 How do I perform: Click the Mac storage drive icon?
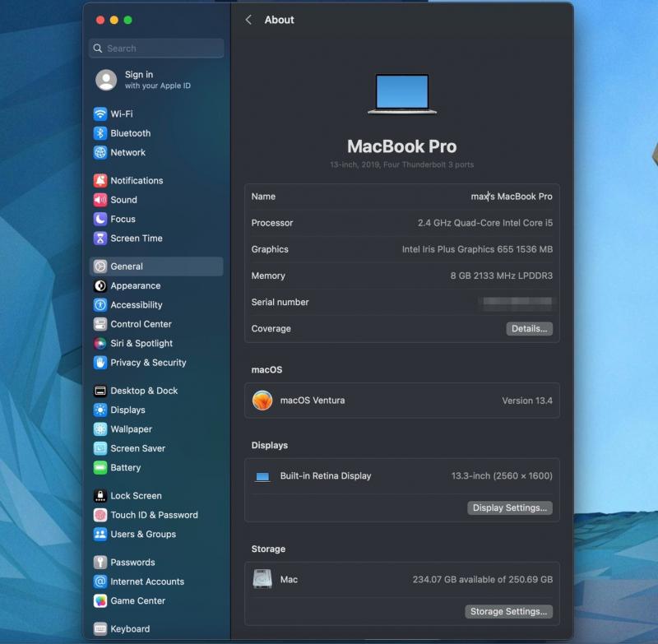tap(262, 579)
